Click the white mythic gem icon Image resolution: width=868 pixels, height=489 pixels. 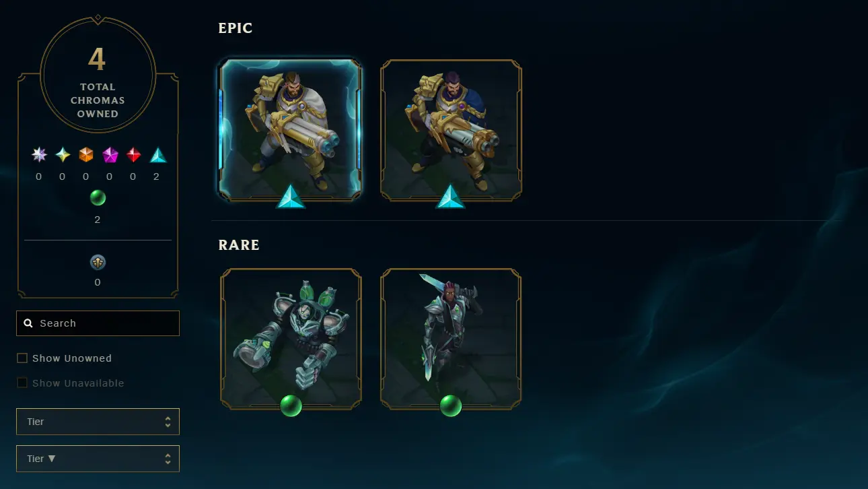39,155
